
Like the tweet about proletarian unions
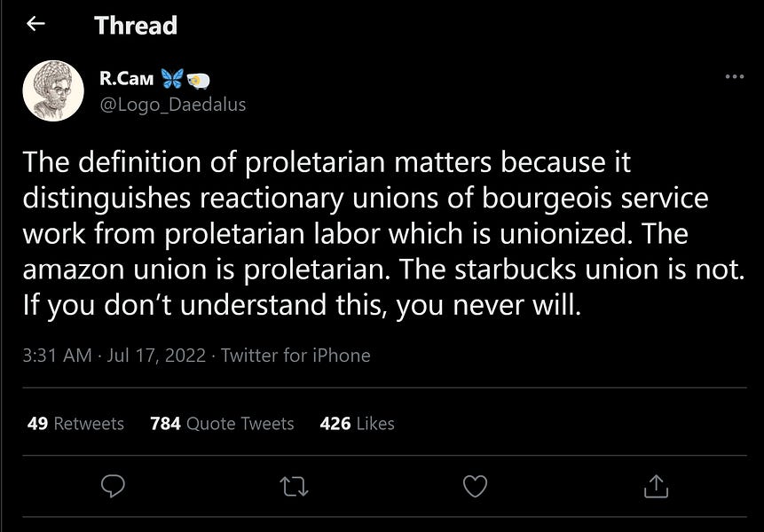(x=475, y=486)
